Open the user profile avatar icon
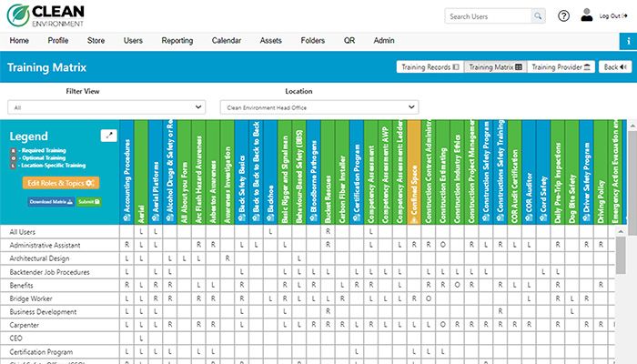This screenshot has width=637, height=364. click(586, 15)
